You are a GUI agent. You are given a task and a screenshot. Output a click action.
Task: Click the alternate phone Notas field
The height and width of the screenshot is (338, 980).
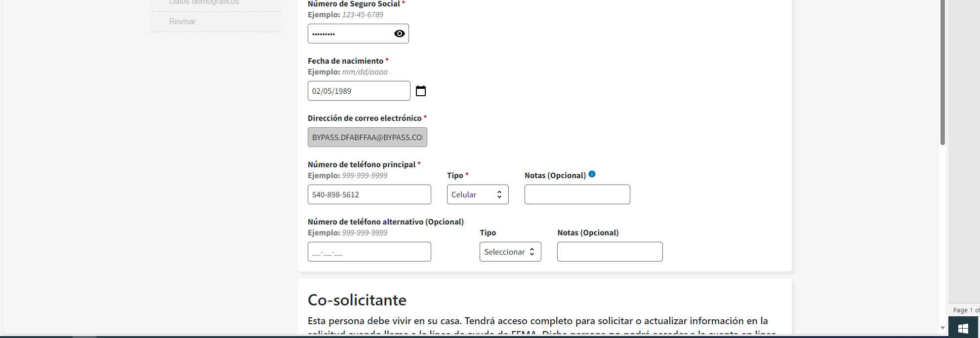pyautogui.click(x=610, y=252)
